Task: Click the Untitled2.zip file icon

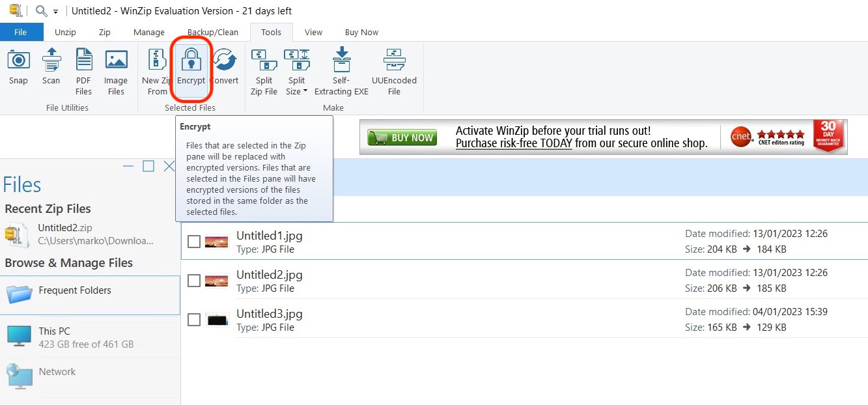Action: [x=16, y=234]
